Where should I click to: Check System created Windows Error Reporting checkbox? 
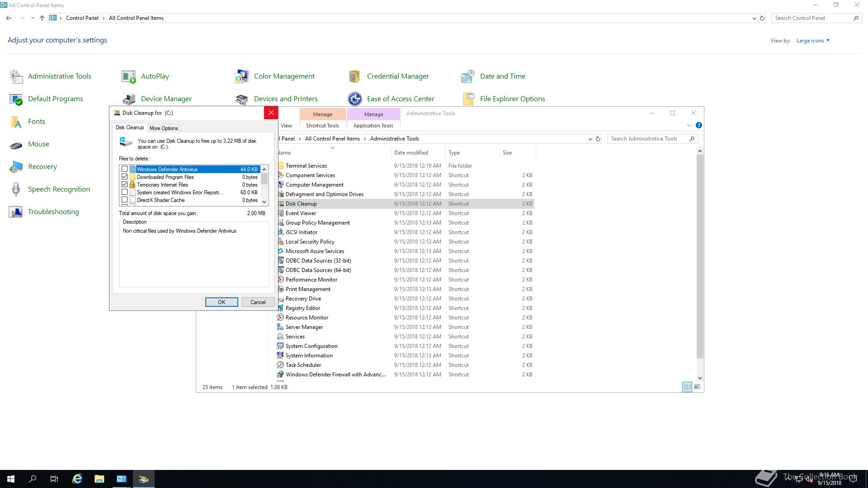125,192
